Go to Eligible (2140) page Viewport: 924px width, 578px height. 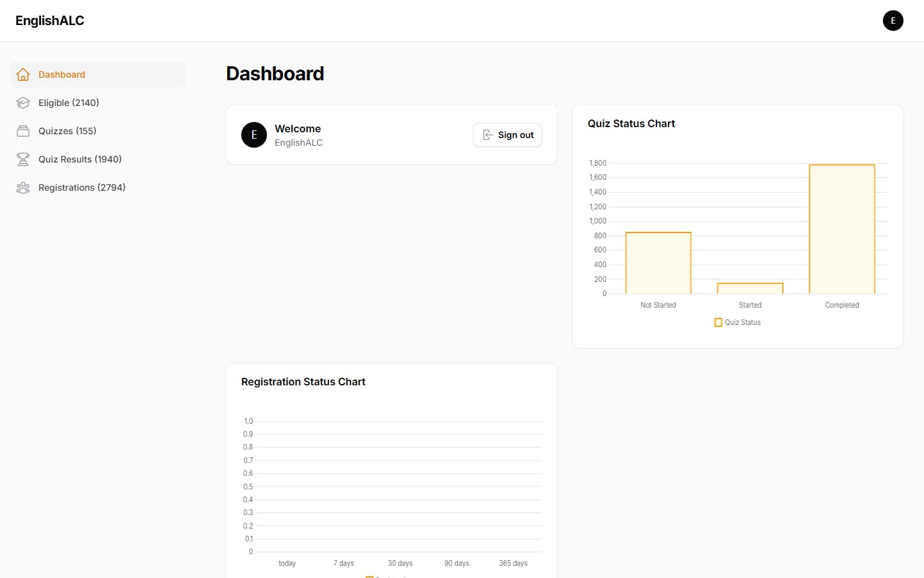(98, 103)
